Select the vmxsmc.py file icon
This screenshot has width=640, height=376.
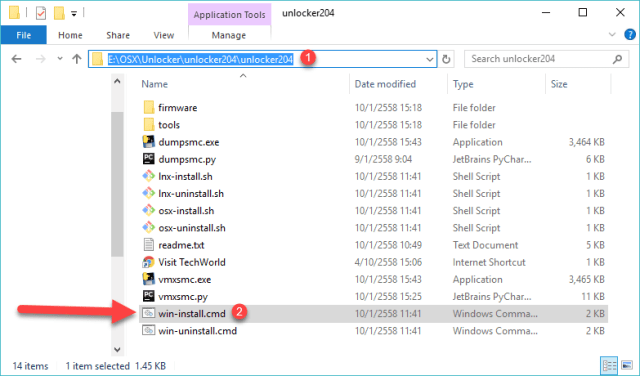(149, 296)
